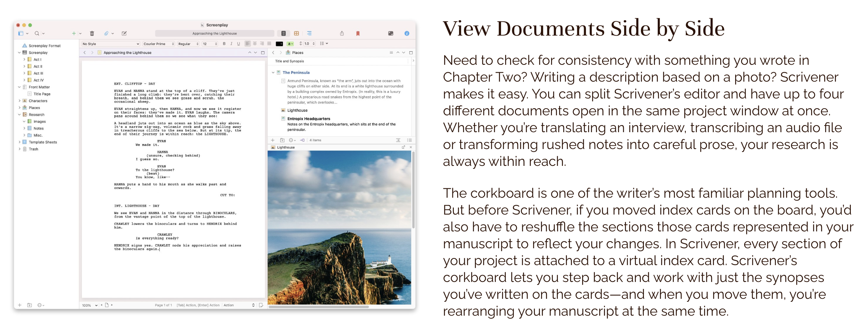Switch to corkboard view mode

point(296,33)
